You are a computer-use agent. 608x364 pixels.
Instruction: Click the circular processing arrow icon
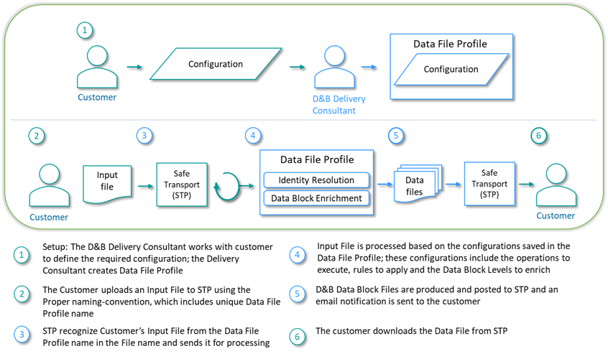pos(227,186)
